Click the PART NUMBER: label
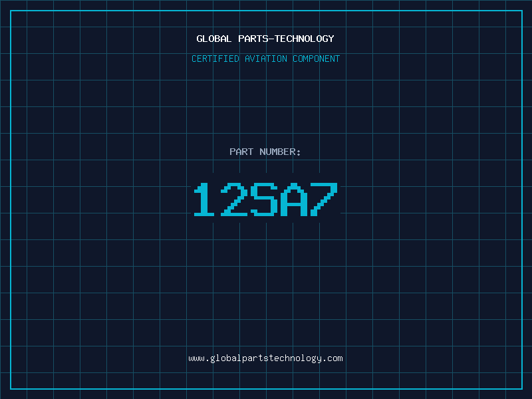 point(265,152)
